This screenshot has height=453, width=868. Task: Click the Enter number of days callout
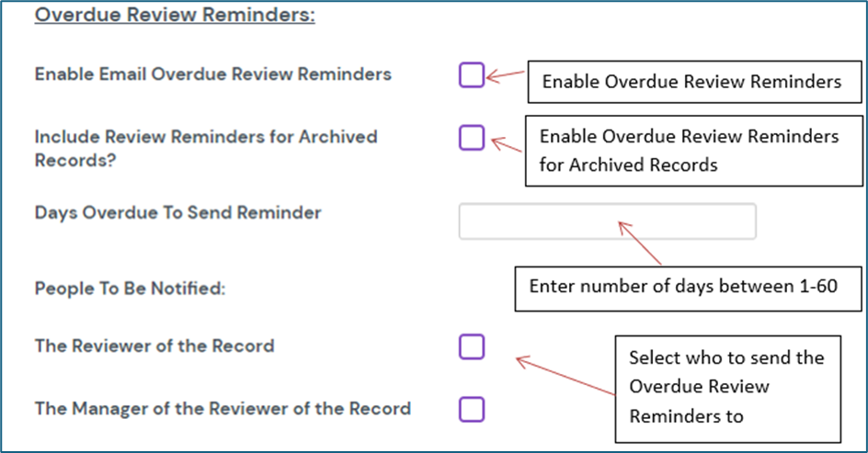(683, 286)
